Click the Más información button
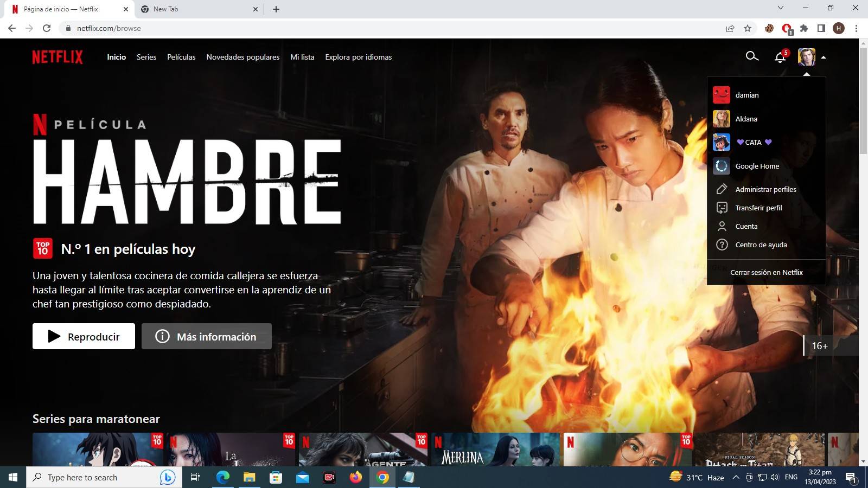Image resolution: width=868 pixels, height=488 pixels. coord(207,336)
